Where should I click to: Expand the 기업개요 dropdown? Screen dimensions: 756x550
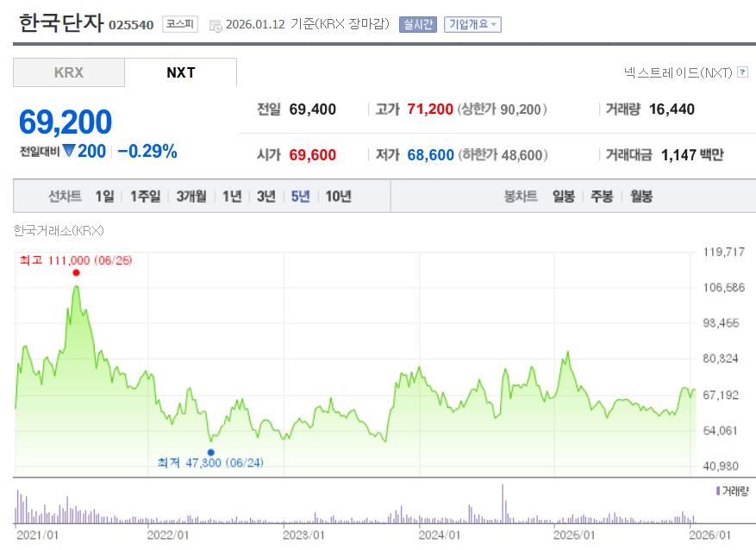coord(472,25)
